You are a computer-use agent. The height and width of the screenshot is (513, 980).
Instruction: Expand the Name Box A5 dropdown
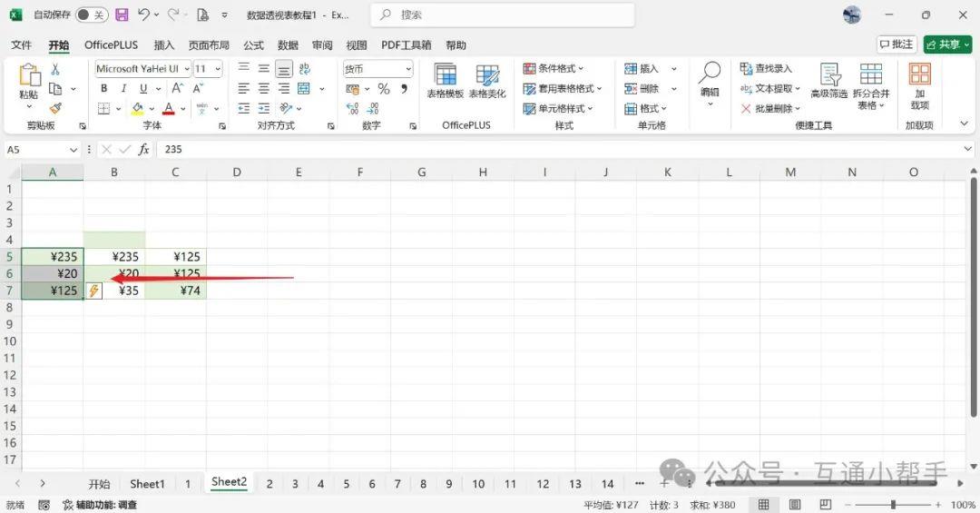pos(73,150)
